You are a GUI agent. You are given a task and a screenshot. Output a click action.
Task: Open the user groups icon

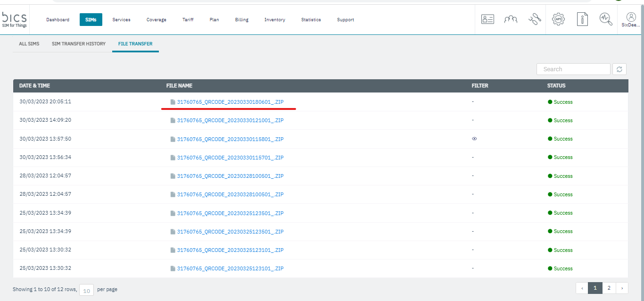[511, 19]
